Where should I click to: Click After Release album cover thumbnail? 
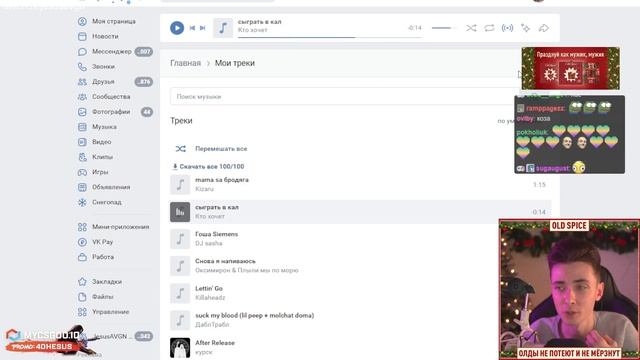click(x=180, y=348)
